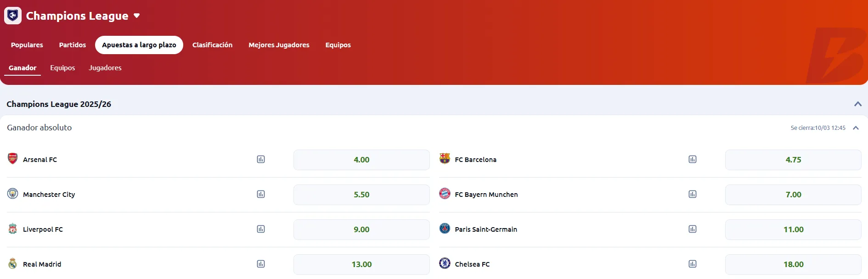Click stats icon next to Manchester City
Image resolution: width=868 pixels, height=279 pixels.
tap(261, 195)
